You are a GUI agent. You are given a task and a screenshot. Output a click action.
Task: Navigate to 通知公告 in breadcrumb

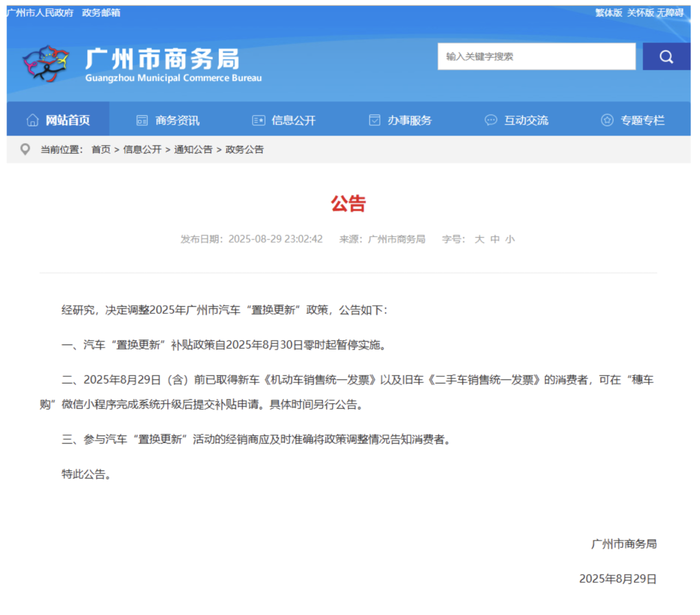[193, 150]
